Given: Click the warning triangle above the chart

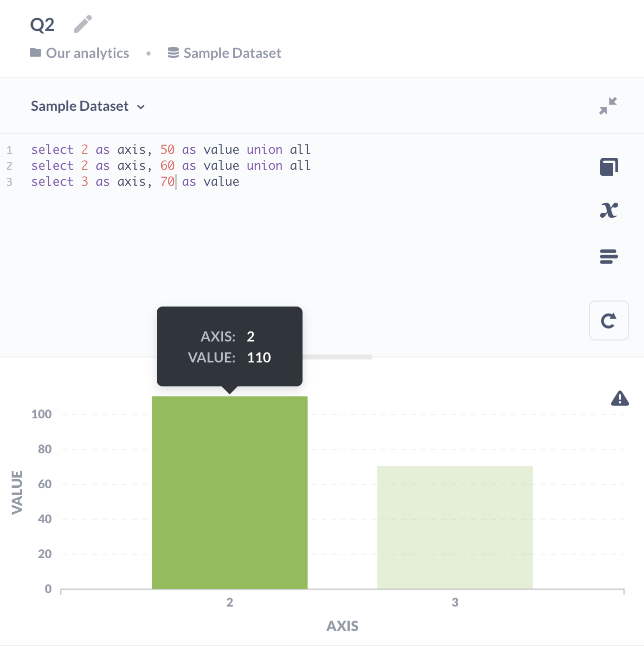Looking at the screenshot, I should point(620,399).
